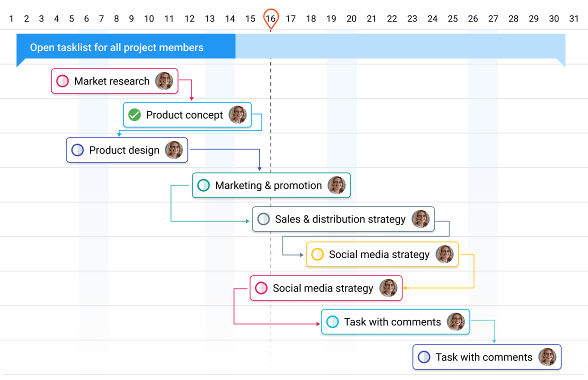This screenshot has width=588, height=380.
Task: Select the pink color circle on Social media strategy
Action: coord(261,288)
